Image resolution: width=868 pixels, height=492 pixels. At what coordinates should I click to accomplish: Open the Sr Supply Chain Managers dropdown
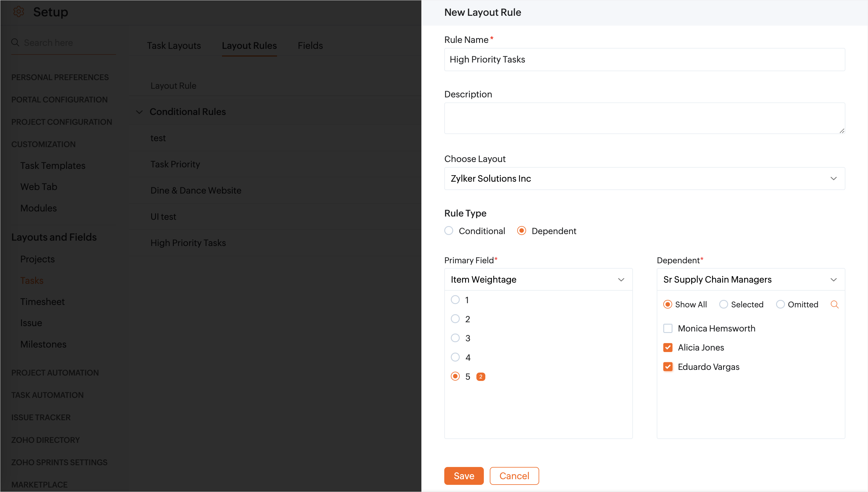pyautogui.click(x=750, y=279)
